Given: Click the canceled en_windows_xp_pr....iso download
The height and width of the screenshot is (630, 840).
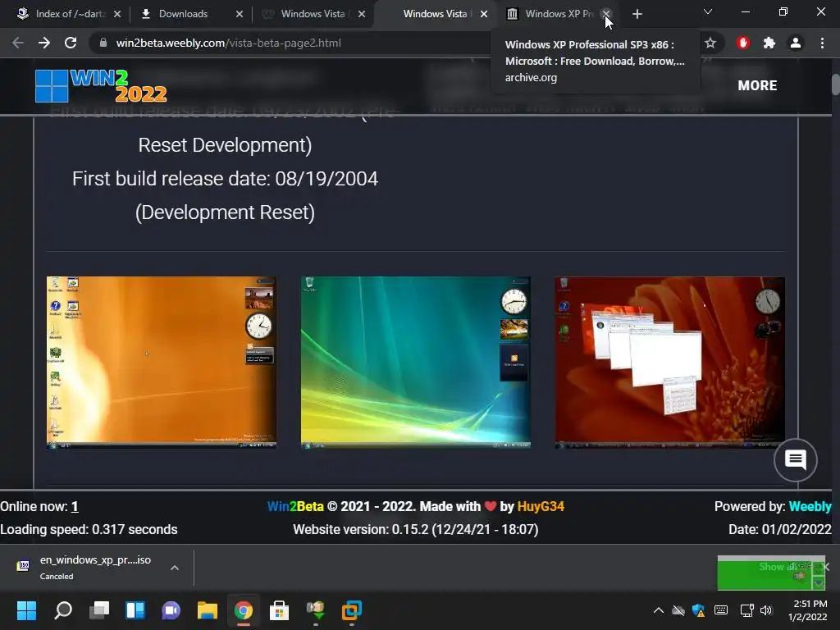Looking at the screenshot, I should [x=95, y=567].
